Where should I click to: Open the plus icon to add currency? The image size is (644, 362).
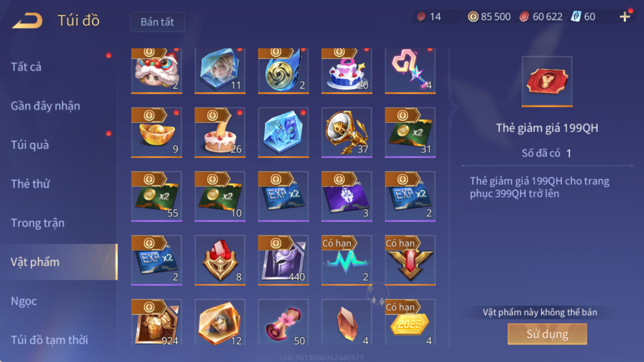625,17
